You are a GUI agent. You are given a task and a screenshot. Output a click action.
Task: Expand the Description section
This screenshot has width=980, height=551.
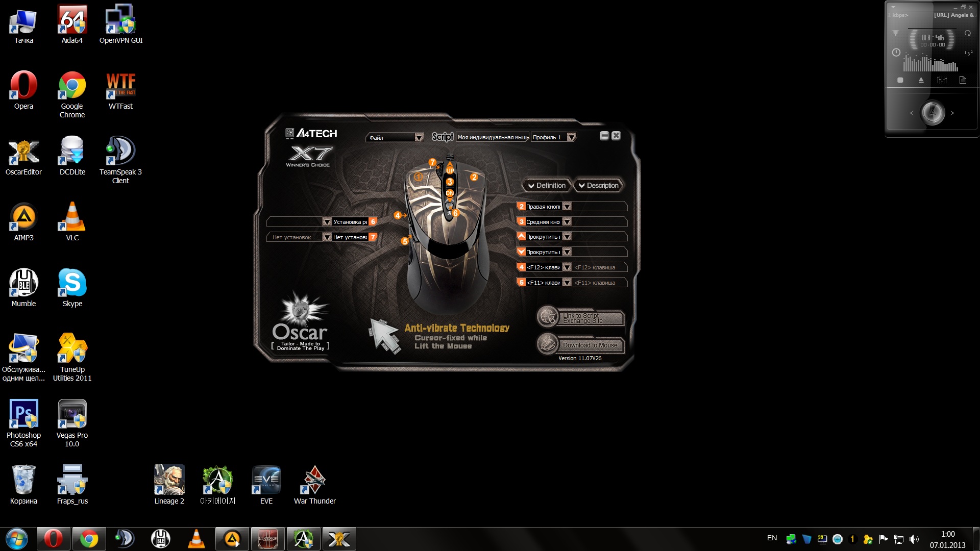[598, 186]
